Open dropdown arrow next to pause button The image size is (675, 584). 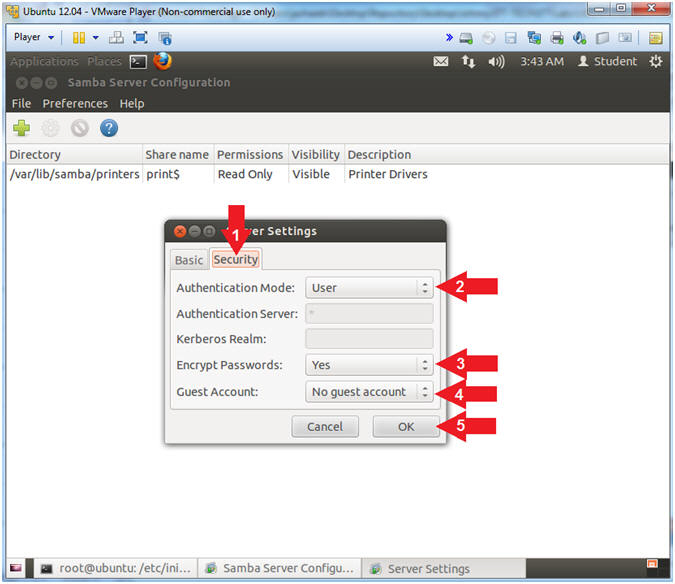pyautogui.click(x=96, y=38)
